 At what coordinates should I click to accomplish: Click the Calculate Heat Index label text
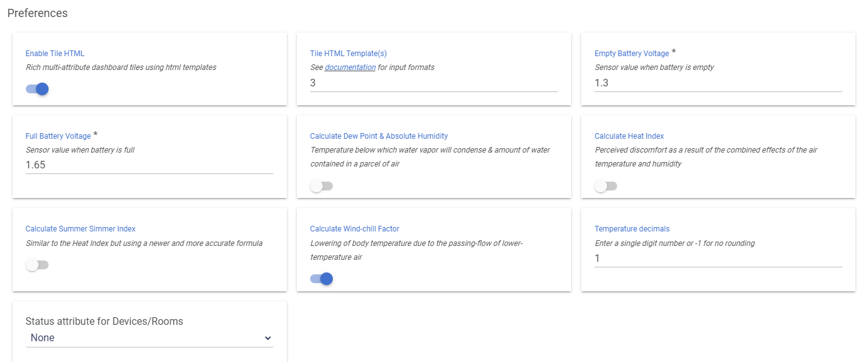point(629,136)
